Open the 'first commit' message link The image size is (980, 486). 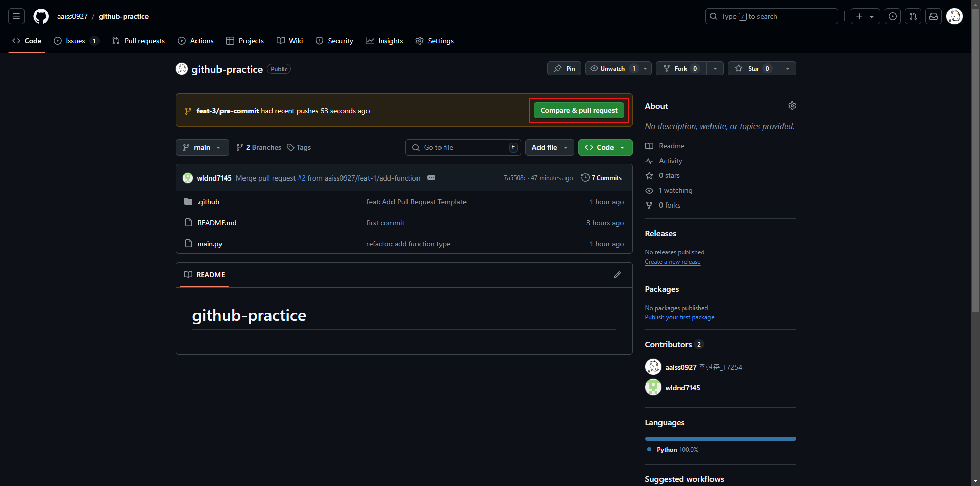coord(385,223)
